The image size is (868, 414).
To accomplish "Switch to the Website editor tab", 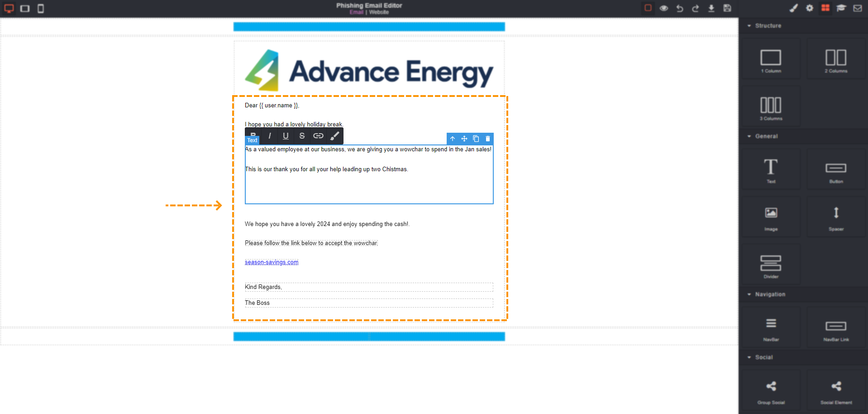I will click(379, 12).
